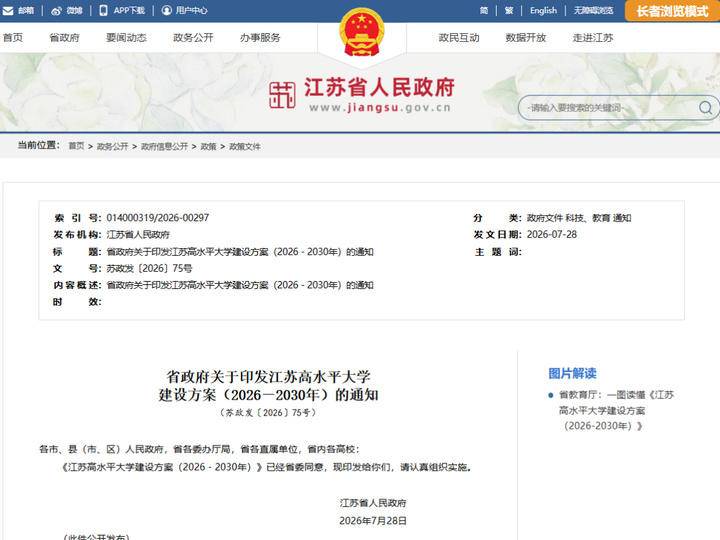Click the 当前位置 label
The height and width of the screenshot is (540, 720).
pyautogui.click(x=39, y=146)
